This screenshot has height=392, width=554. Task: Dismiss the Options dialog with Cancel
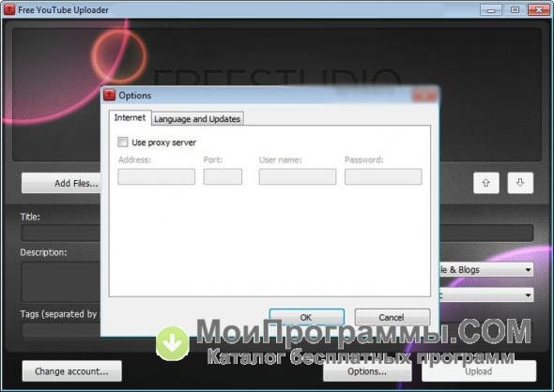point(392,317)
